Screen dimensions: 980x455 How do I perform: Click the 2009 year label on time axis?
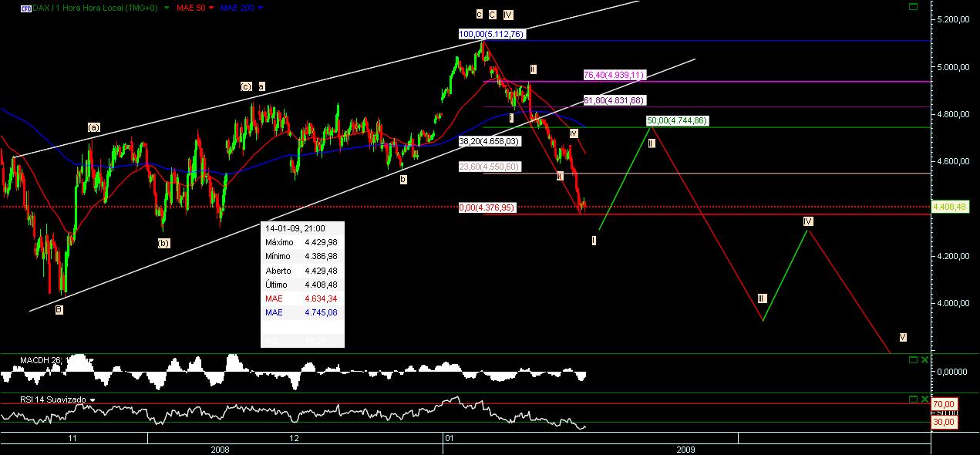point(685,449)
